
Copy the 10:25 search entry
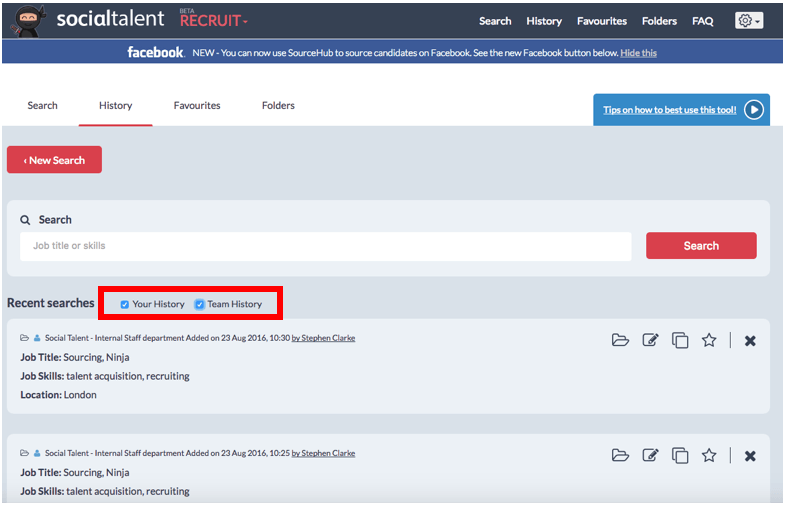(680, 455)
